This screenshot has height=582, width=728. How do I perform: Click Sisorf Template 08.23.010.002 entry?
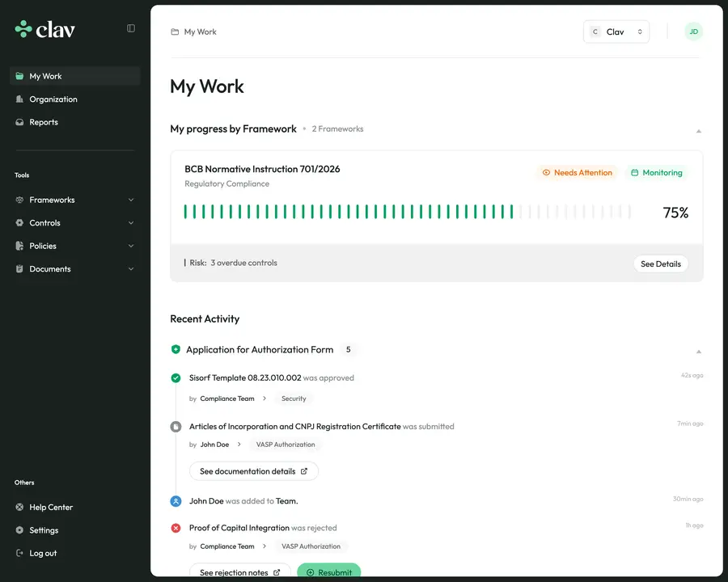coord(271,377)
